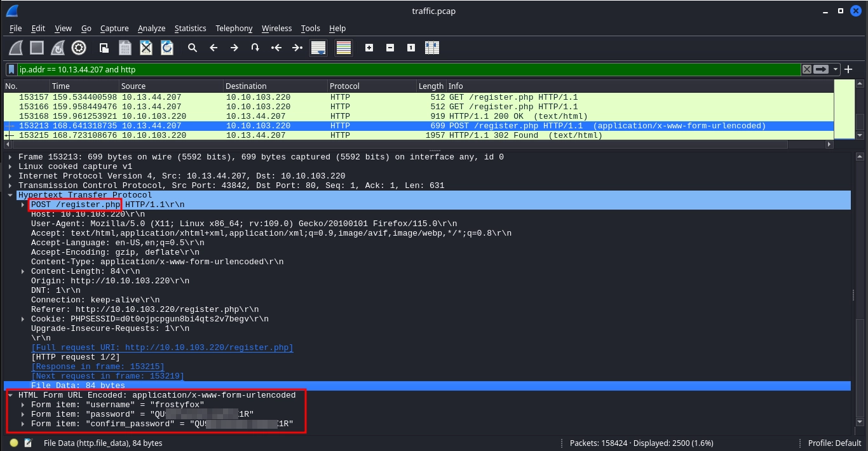868x451 pixels.
Task: Click the Close capture file icon
Action: click(x=146, y=48)
